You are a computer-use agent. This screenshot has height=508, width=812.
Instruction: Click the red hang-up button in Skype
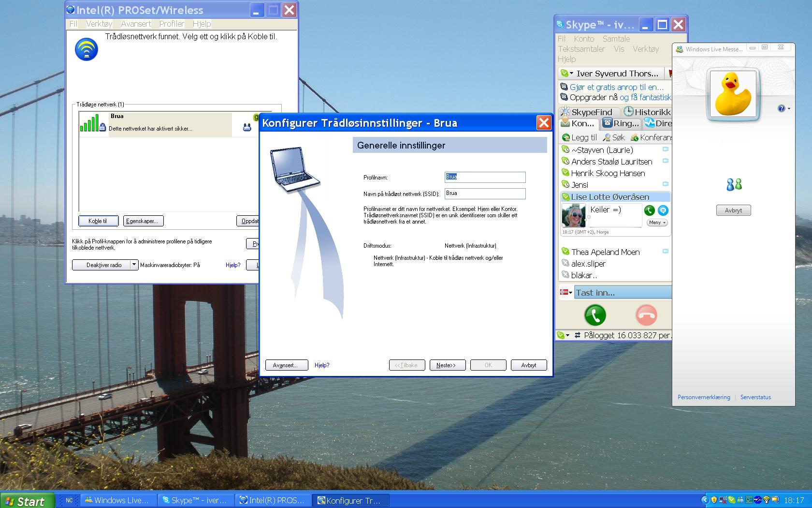click(x=646, y=315)
